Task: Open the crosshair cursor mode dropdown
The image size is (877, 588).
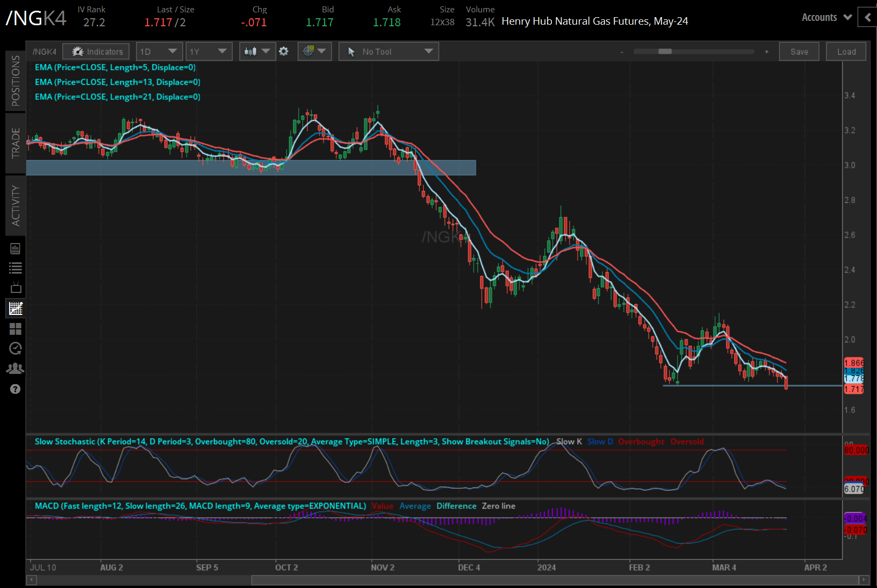Action: click(x=314, y=52)
